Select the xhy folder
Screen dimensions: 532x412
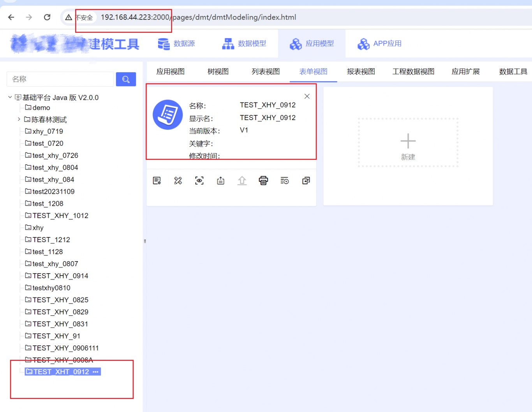coord(34,228)
